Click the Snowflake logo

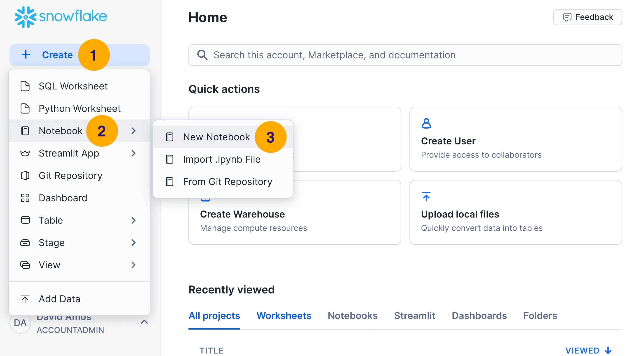click(61, 17)
